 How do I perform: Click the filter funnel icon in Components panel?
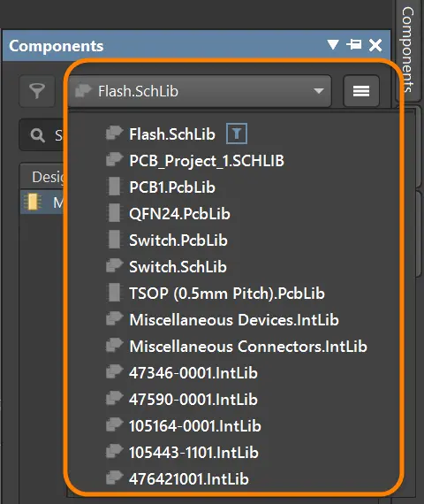click(x=37, y=91)
